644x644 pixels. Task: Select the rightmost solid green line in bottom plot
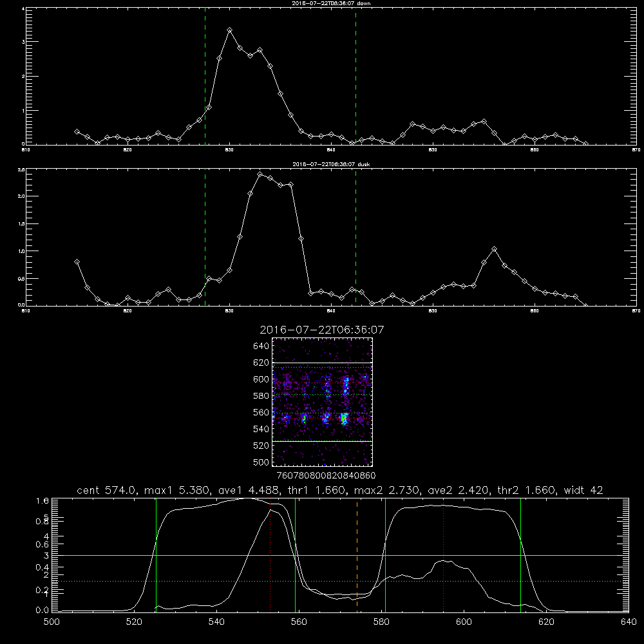click(520, 554)
